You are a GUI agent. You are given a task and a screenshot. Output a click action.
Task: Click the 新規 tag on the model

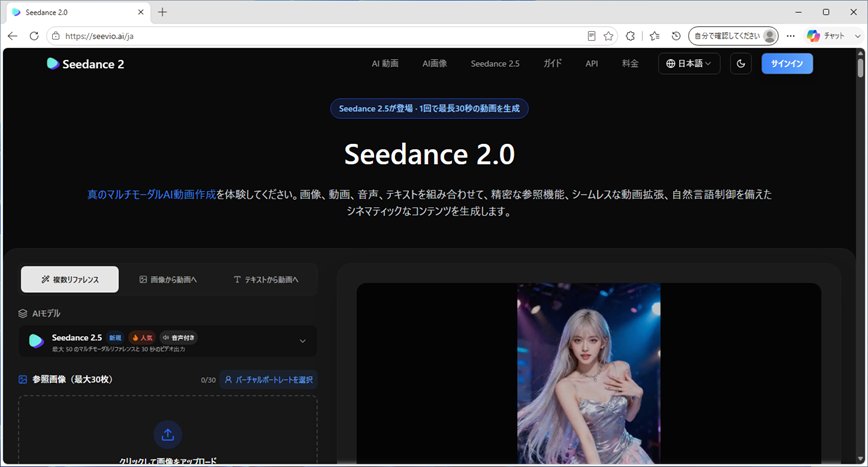(115, 338)
